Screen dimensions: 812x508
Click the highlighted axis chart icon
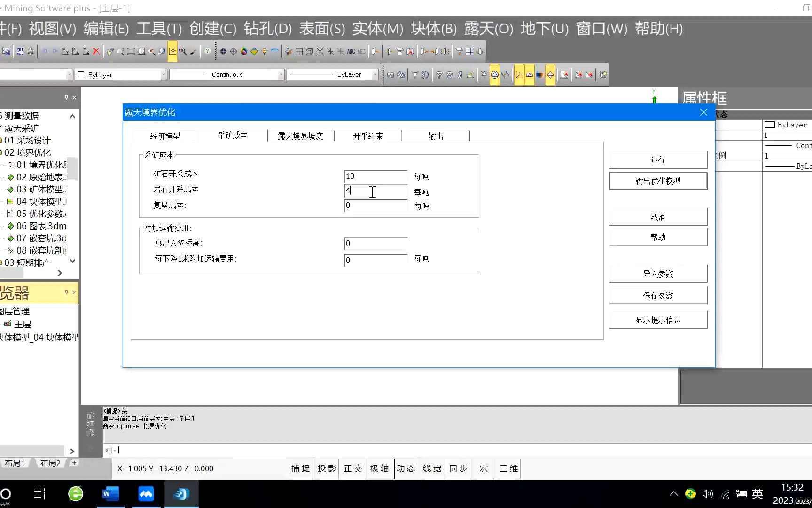click(519, 75)
